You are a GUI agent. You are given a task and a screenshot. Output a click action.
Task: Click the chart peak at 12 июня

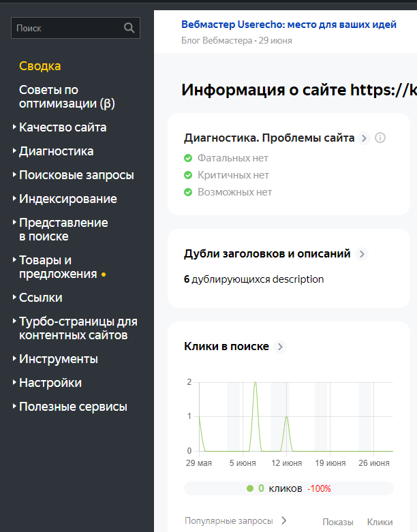[x=287, y=417]
